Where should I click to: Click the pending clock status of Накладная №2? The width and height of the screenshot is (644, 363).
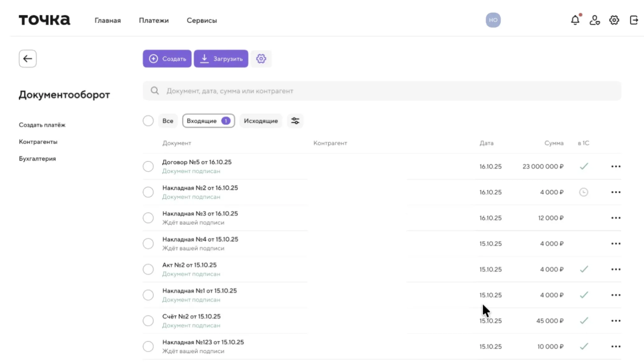(x=584, y=192)
